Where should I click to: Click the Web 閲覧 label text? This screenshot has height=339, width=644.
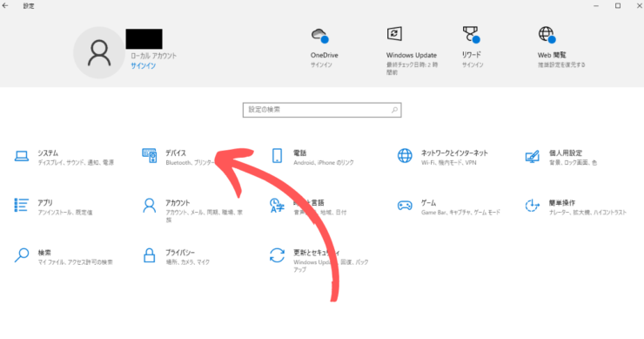[x=552, y=55]
